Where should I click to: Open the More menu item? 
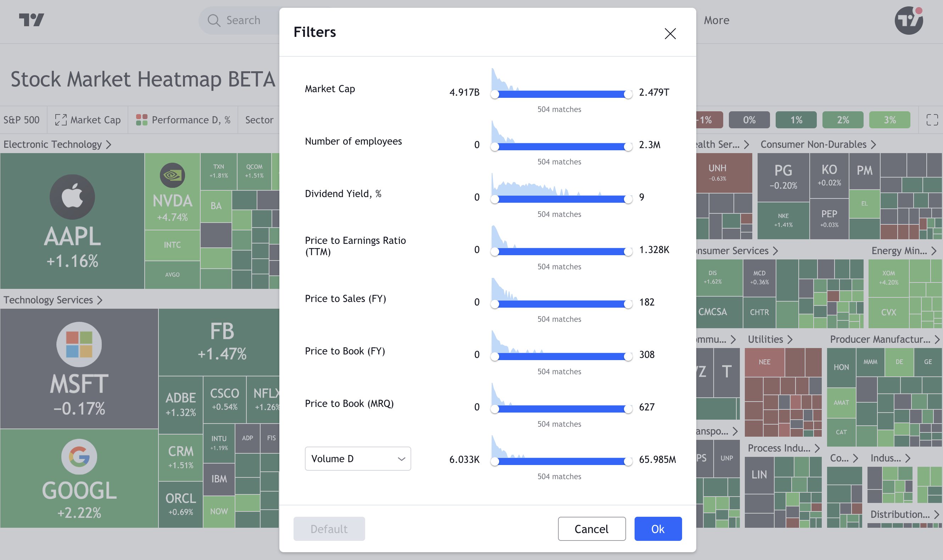pos(716,20)
